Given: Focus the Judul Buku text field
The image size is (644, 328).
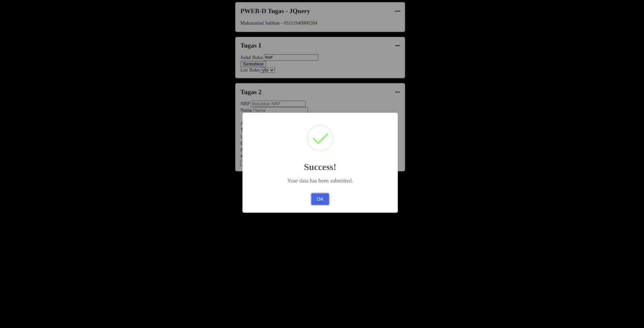Looking at the screenshot, I should pos(291,58).
